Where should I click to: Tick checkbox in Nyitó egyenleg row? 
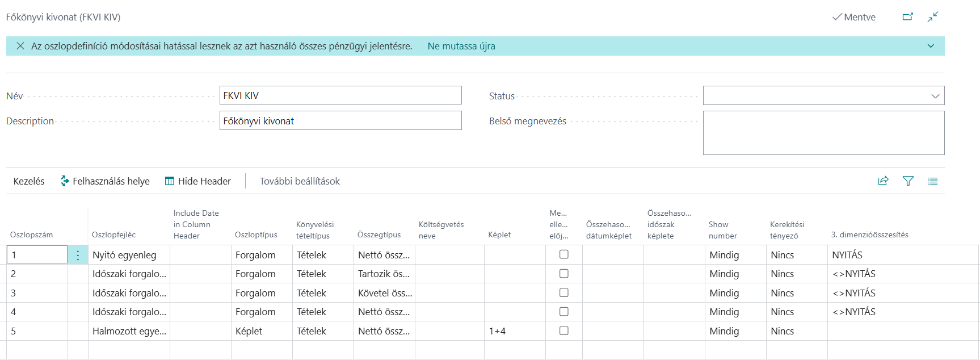click(563, 254)
